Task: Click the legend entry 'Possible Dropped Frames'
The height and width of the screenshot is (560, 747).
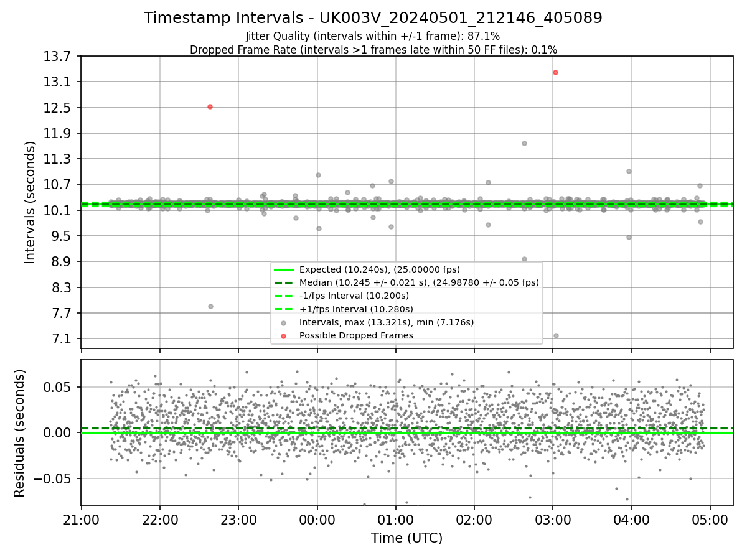Action: [x=356, y=335]
